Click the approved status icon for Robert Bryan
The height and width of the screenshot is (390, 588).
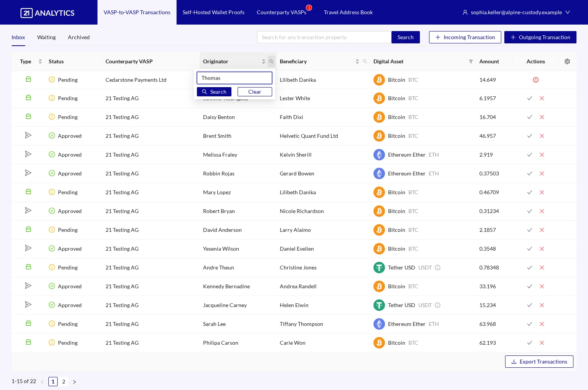(52, 211)
